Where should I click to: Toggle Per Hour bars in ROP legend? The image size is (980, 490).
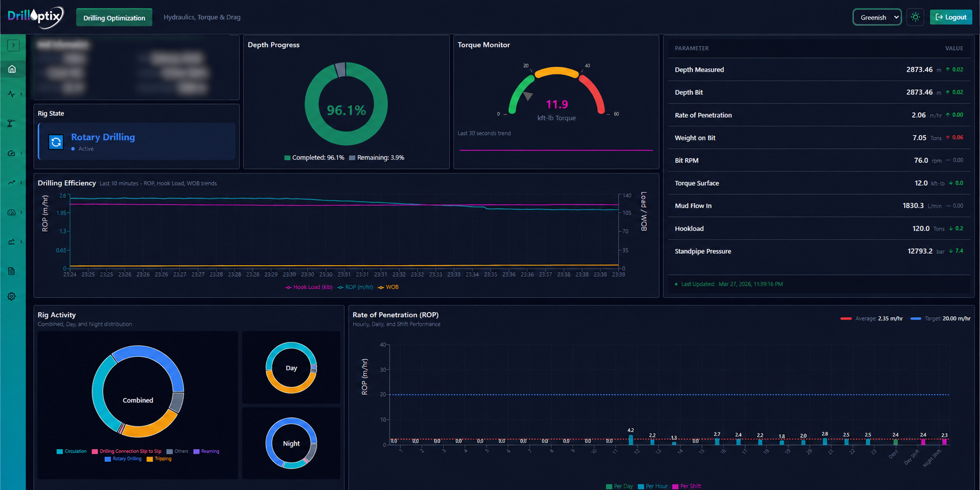coord(652,486)
